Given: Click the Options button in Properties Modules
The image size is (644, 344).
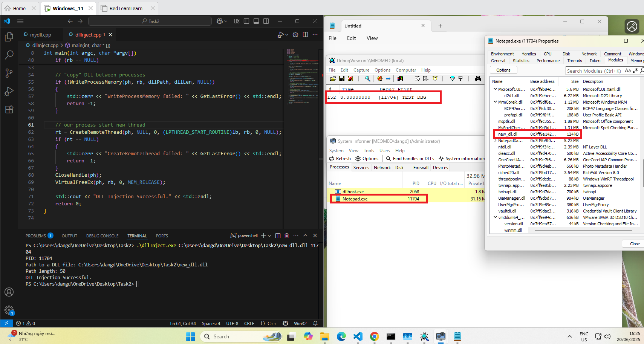Looking at the screenshot, I should pos(503,70).
